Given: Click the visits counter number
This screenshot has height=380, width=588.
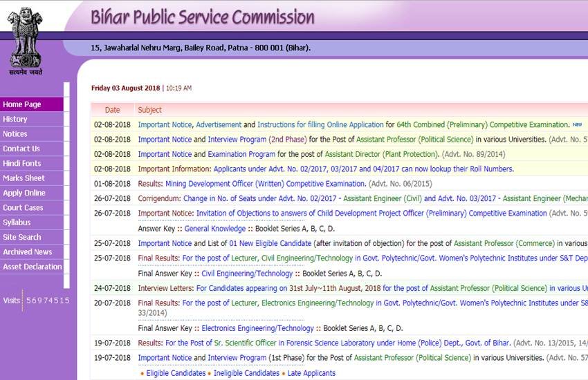Looking at the screenshot, I should (48, 301).
